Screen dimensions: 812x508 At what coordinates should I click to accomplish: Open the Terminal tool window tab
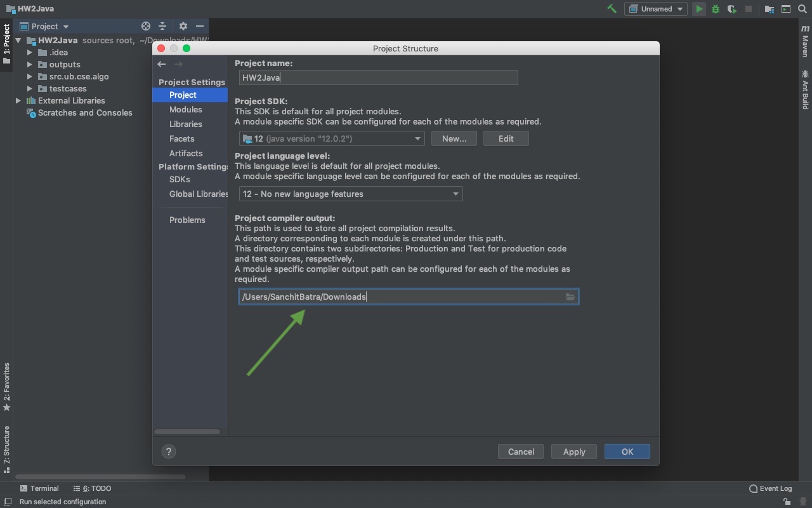click(39, 488)
